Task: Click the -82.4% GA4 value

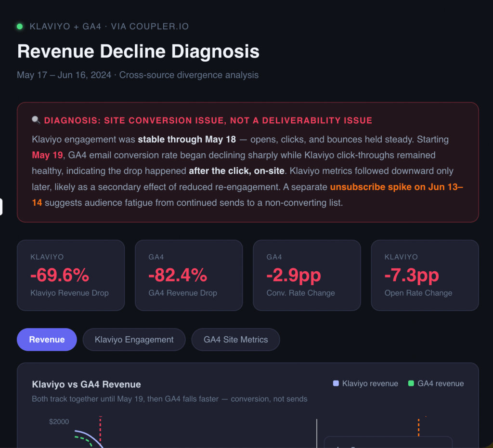Action: click(x=178, y=275)
